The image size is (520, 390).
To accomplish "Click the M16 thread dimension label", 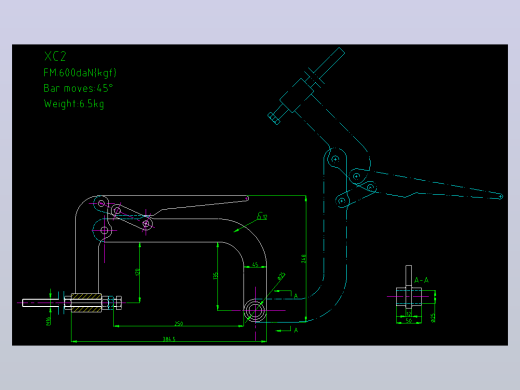I will (x=49, y=321).
